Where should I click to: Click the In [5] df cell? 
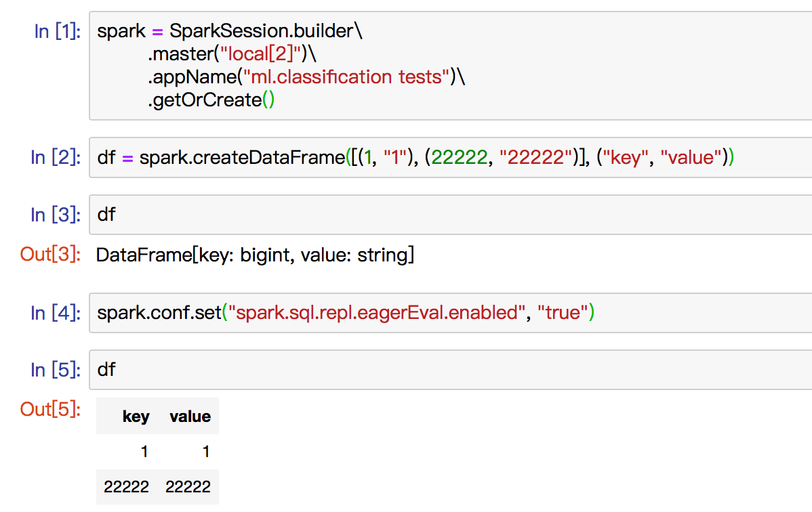(x=451, y=370)
